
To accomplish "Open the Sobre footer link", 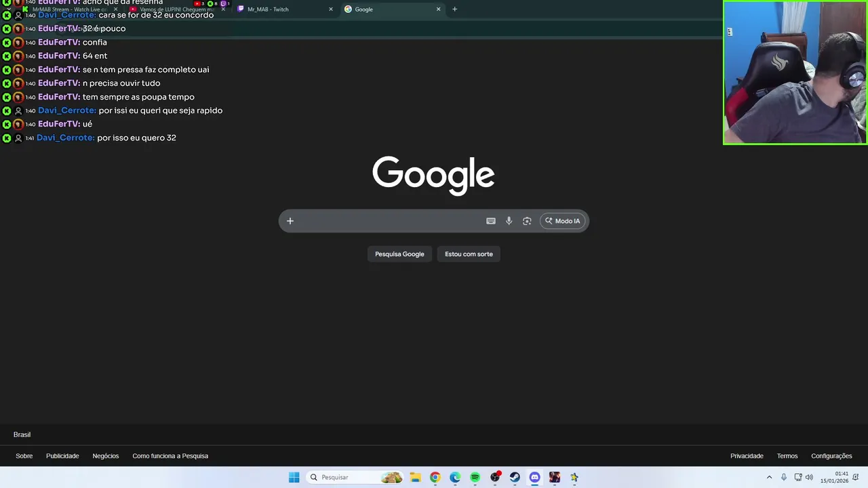I will 24,456.
